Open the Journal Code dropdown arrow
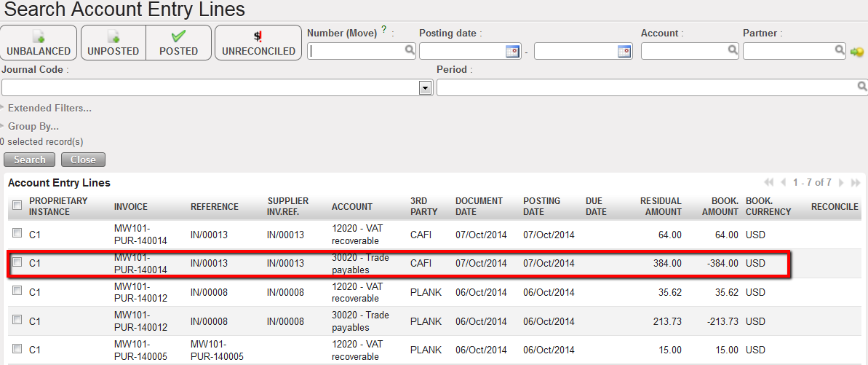 (426, 87)
